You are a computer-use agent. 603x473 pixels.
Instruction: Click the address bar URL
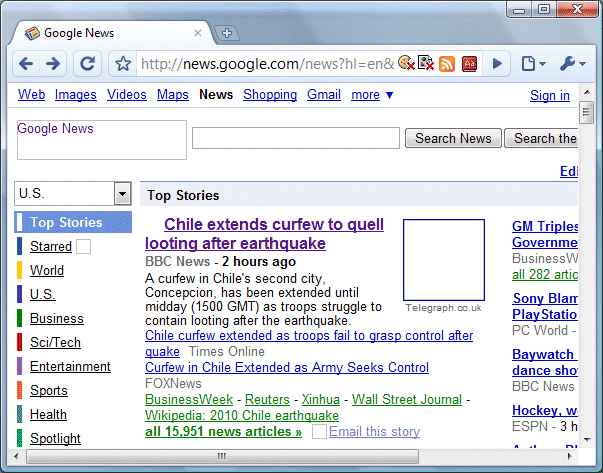tap(268, 64)
